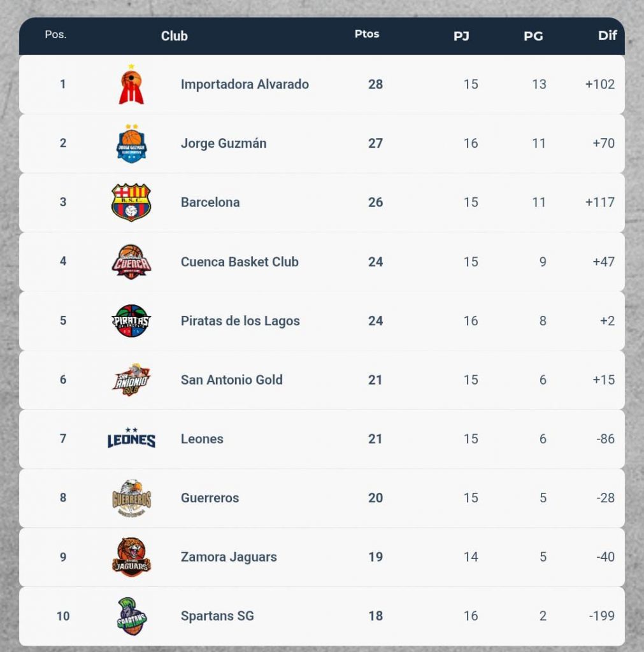Select the Barcelona club crest

pyautogui.click(x=131, y=202)
